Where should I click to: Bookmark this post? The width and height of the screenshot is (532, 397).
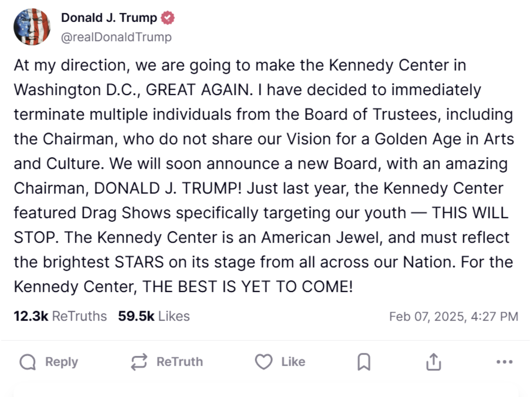point(364,362)
